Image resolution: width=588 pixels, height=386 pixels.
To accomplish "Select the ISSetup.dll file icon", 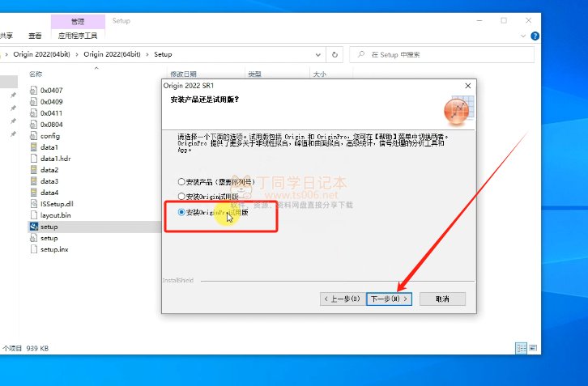I will tap(34, 204).
